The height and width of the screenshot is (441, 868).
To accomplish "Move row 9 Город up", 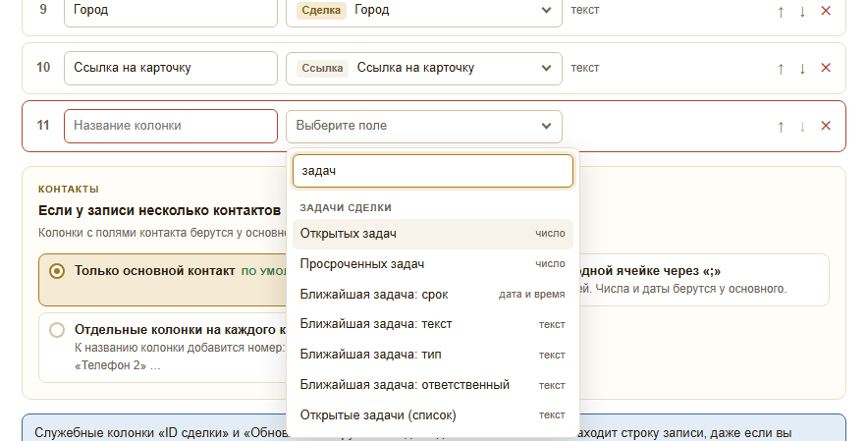I will click(781, 11).
